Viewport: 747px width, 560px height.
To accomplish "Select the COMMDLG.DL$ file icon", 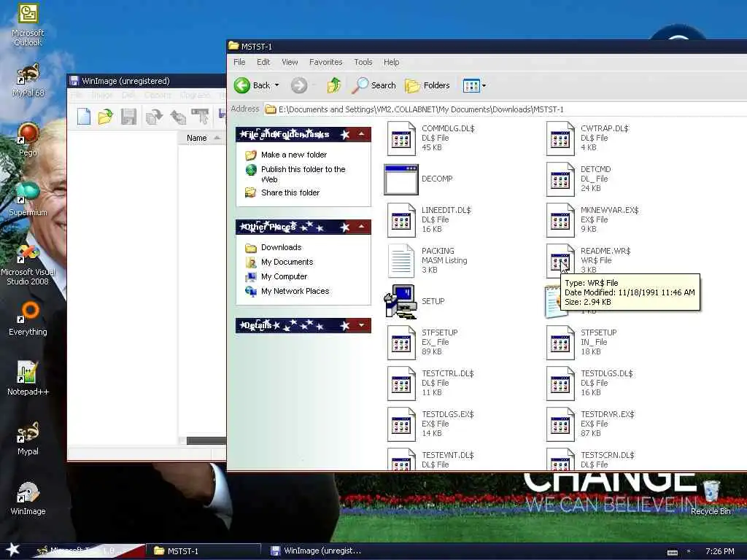I will [401, 138].
